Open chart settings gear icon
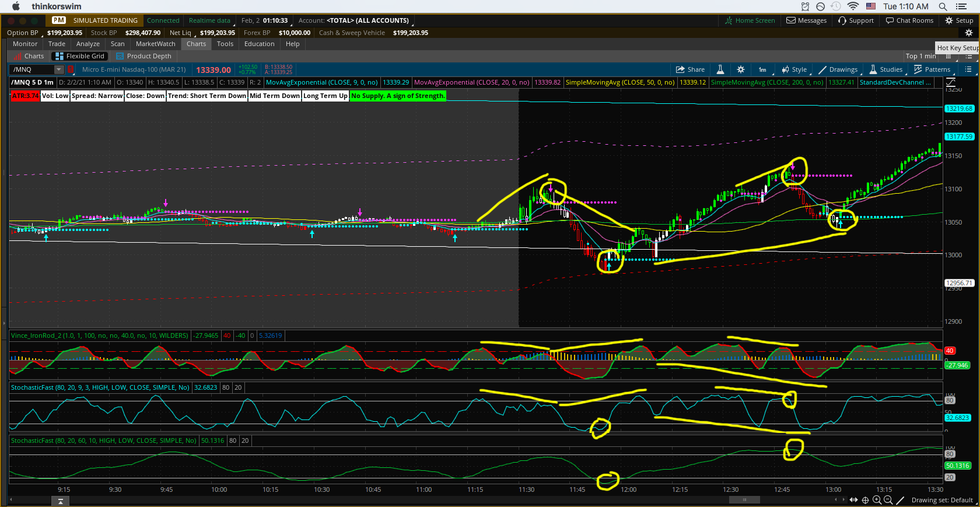Image resolution: width=980 pixels, height=507 pixels. pyautogui.click(x=741, y=69)
